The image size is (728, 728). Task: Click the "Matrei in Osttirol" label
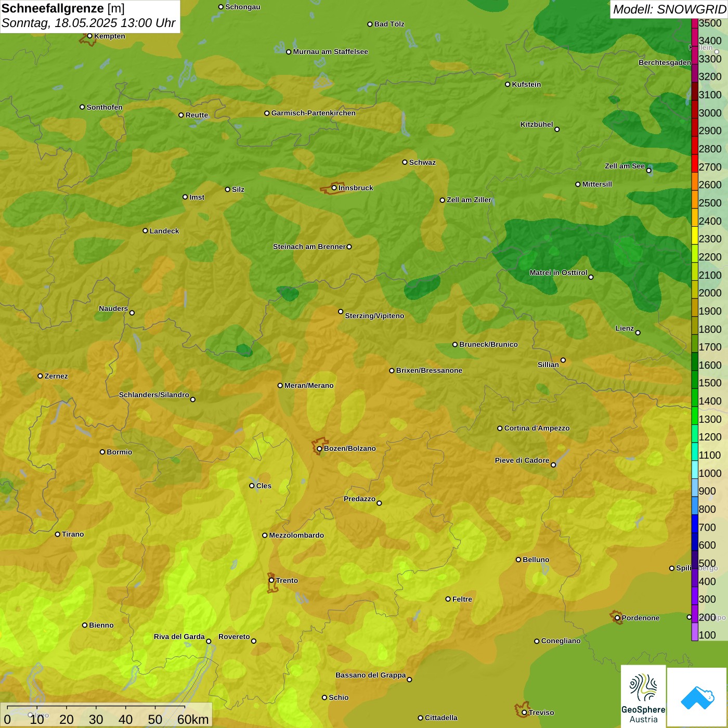[x=558, y=272]
